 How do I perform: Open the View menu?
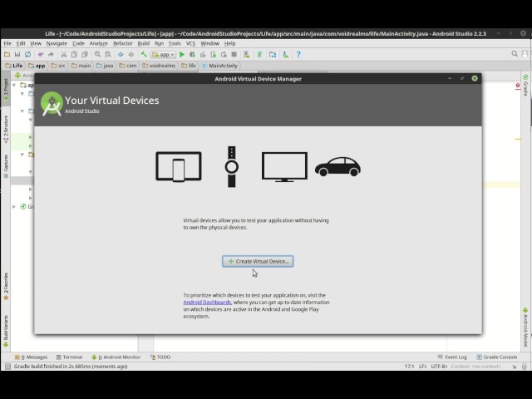click(36, 43)
